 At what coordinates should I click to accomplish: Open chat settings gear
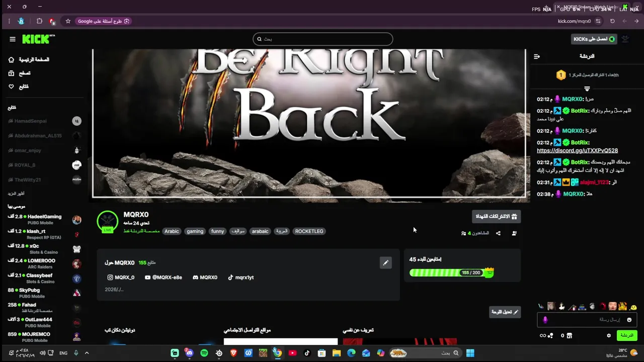(609, 335)
